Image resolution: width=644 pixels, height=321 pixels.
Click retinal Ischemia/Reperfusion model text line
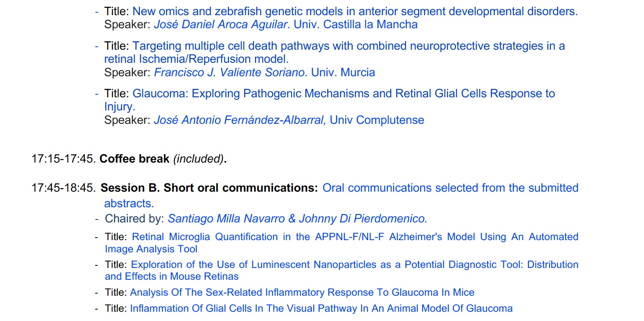coord(196,59)
